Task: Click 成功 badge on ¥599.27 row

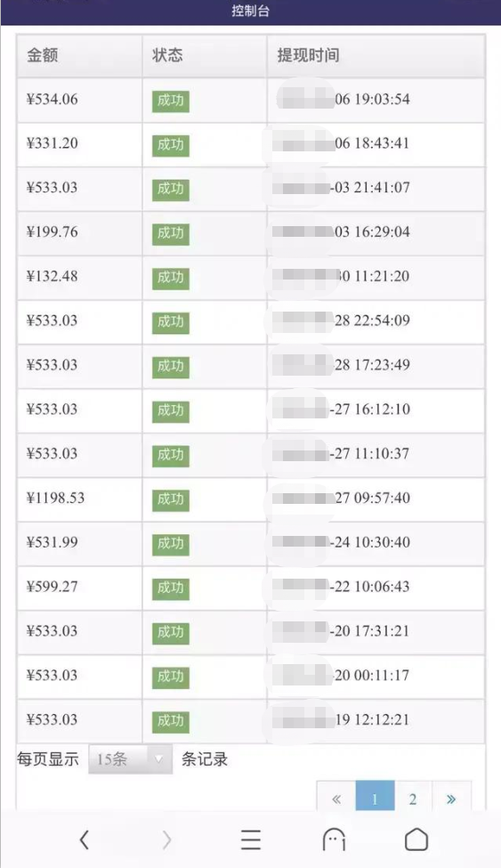Action: click(x=171, y=588)
